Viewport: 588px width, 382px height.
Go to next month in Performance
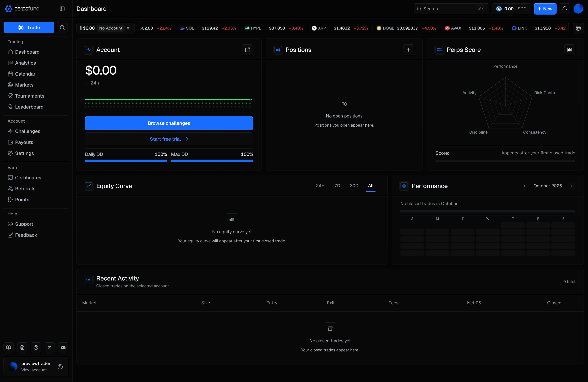click(x=571, y=186)
